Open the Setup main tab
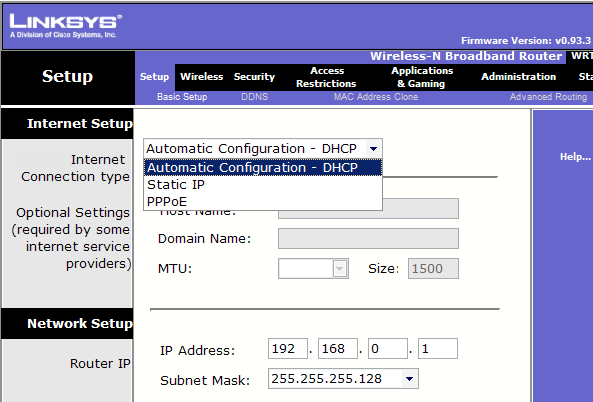593x402 pixels. [x=154, y=77]
